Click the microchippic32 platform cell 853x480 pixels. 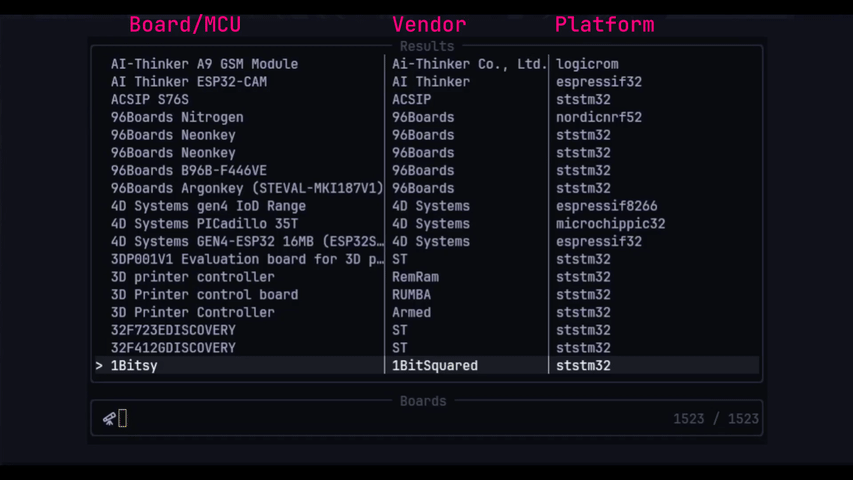(x=610, y=224)
